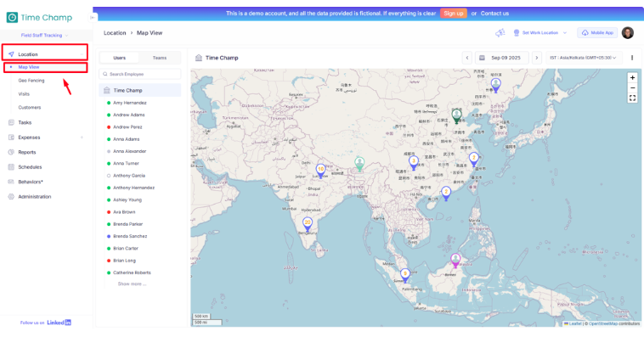Follow us on LinkedIn link
The image size is (644, 337).
point(46,323)
